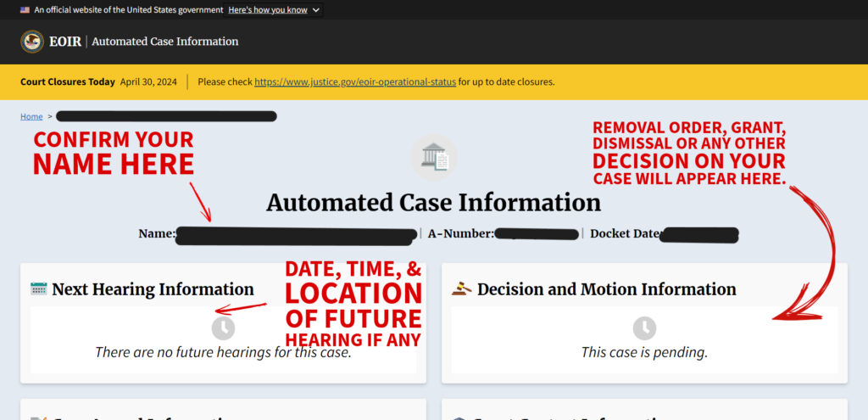Click the "Next Hearing Information" heading

153,289
